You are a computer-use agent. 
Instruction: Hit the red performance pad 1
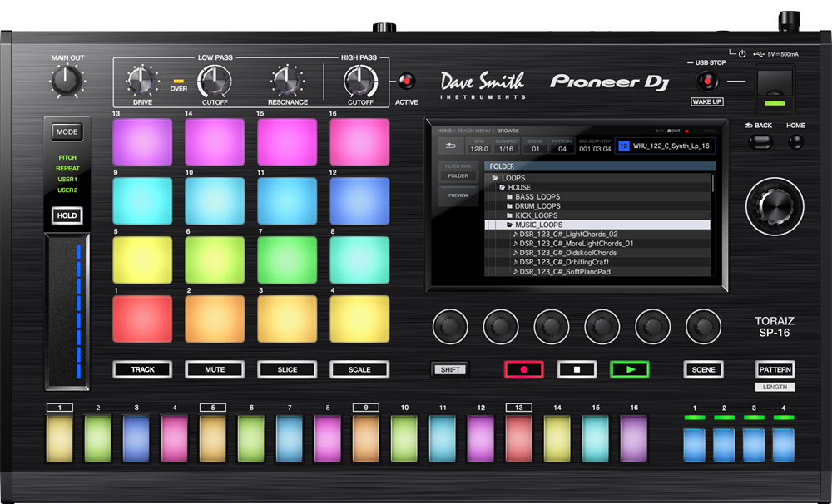142,319
